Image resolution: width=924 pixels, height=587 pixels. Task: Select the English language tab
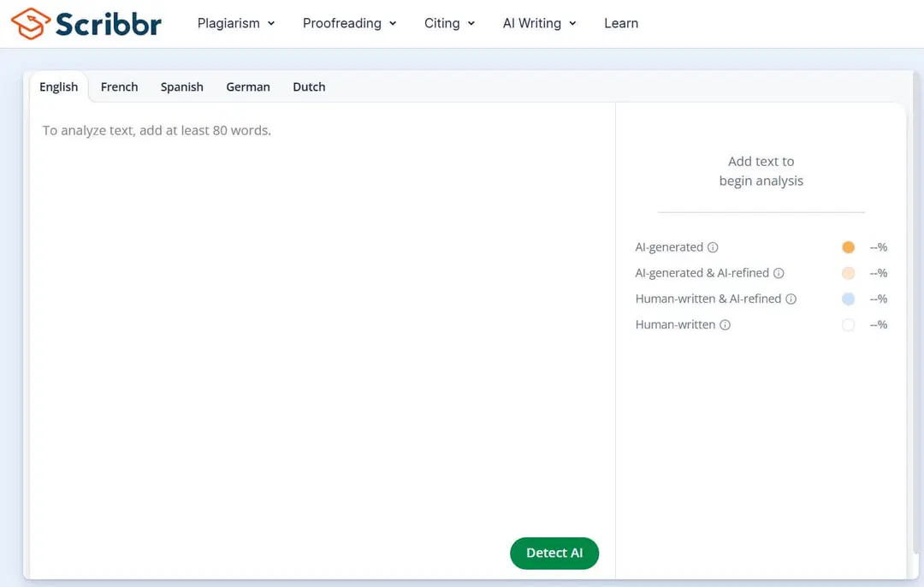(58, 86)
